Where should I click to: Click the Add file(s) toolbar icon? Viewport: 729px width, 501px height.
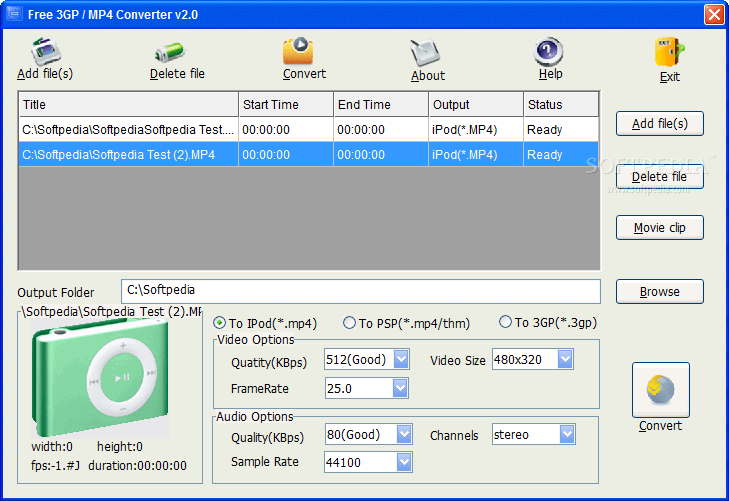click(46, 51)
